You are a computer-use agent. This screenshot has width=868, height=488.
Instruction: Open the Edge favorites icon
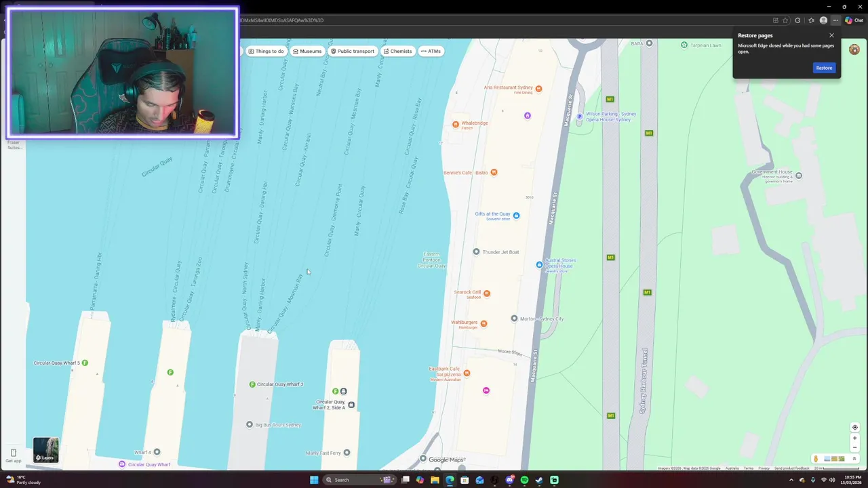[811, 20]
